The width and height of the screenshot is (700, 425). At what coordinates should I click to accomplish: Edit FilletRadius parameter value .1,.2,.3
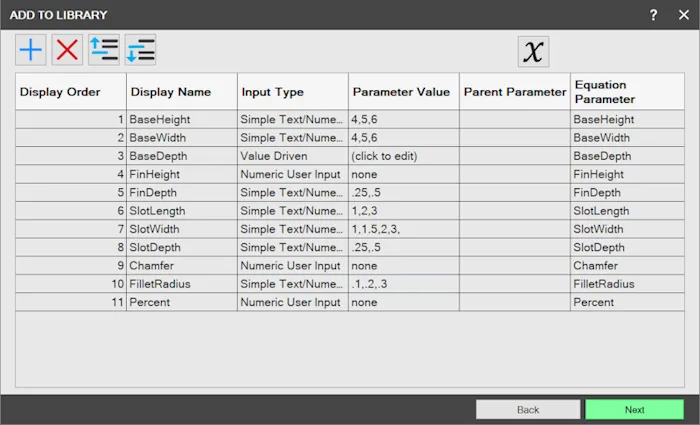coord(404,284)
